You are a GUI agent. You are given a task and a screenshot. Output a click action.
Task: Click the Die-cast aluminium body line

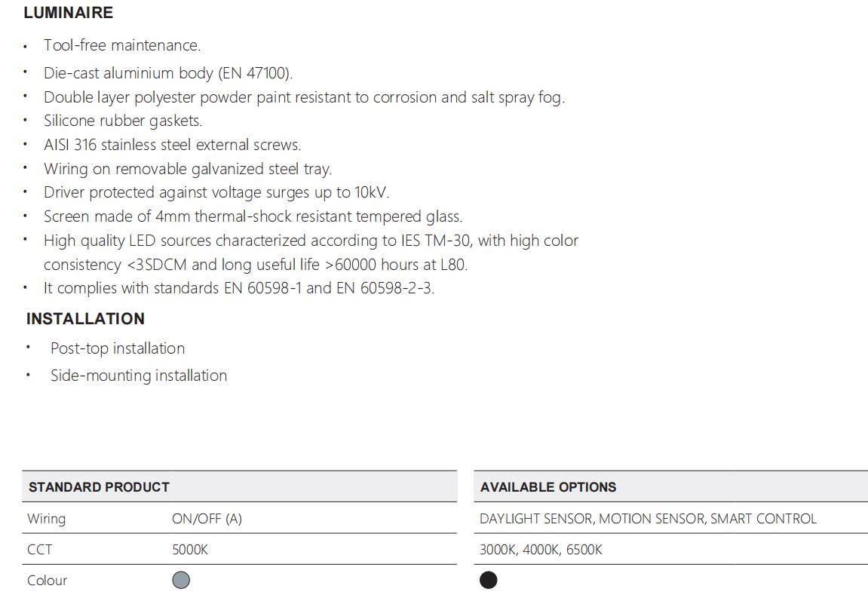tap(168, 73)
